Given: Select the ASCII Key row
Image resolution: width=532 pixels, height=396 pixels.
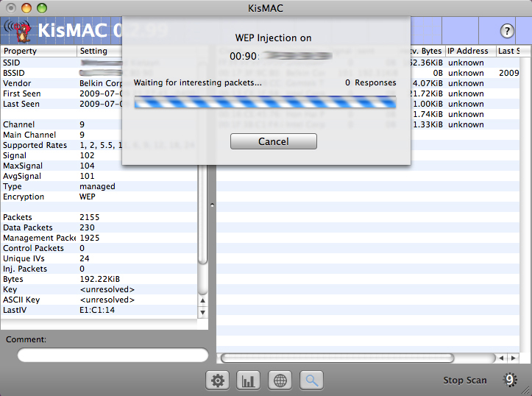Looking at the screenshot, I should [99, 300].
